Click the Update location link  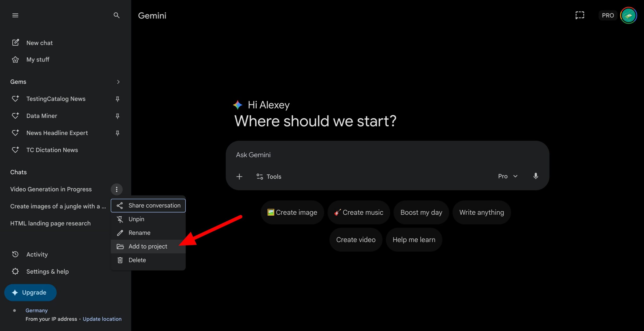[x=102, y=319]
